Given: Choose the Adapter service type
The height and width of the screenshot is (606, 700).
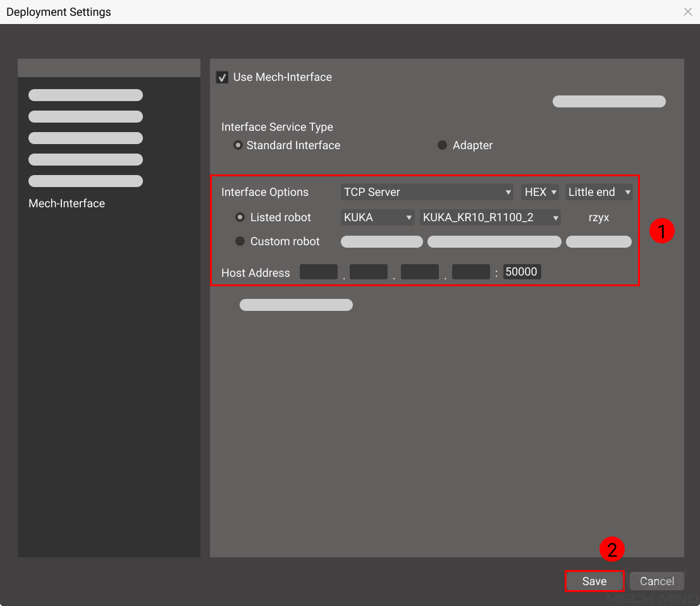Looking at the screenshot, I should (x=443, y=145).
